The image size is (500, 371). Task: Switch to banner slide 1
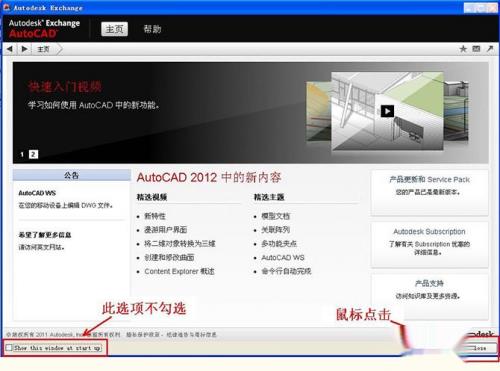click(x=22, y=154)
